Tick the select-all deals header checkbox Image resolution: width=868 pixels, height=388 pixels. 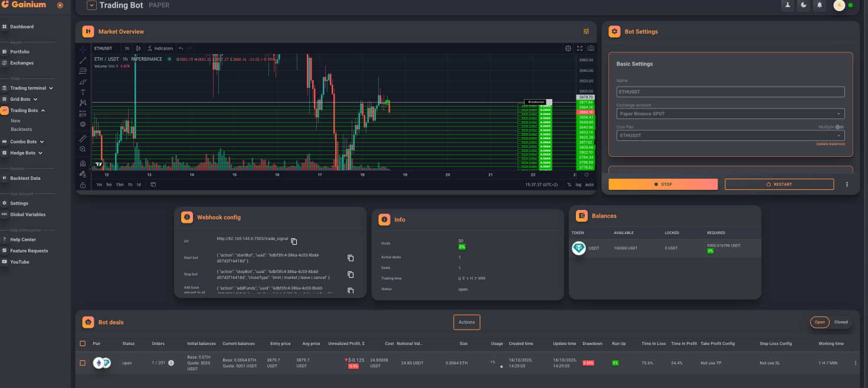[x=83, y=343]
